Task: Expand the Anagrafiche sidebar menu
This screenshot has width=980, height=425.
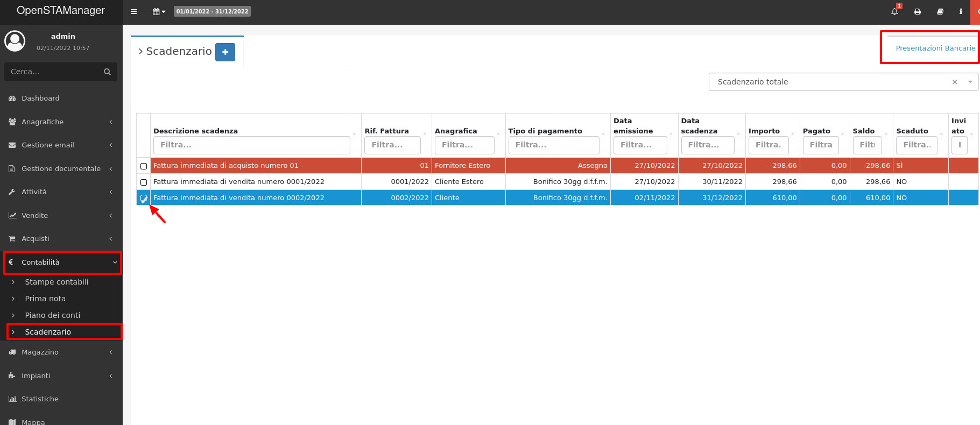Action: coord(61,122)
